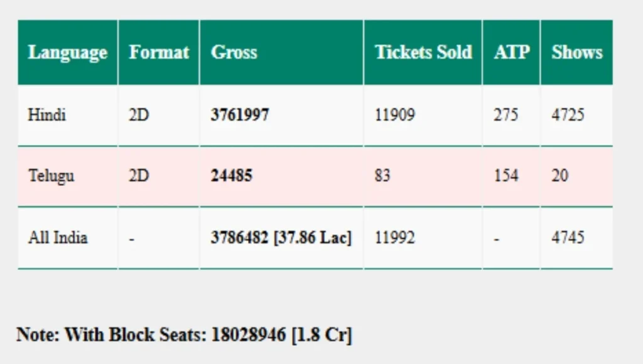
Task: Click Hindi ATP value 275
Action: (505, 115)
